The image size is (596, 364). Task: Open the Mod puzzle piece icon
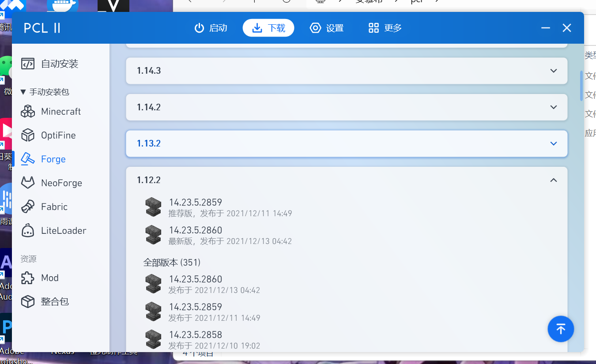[28, 278]
